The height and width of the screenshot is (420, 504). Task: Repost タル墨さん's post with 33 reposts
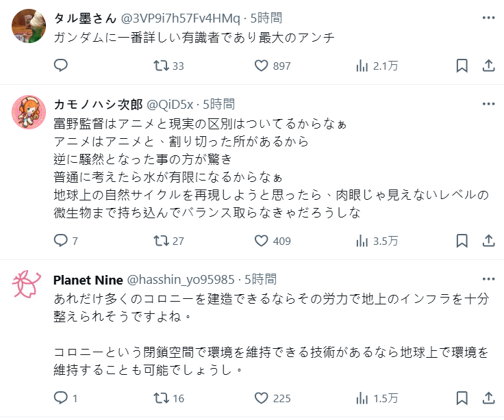[161, 66]
